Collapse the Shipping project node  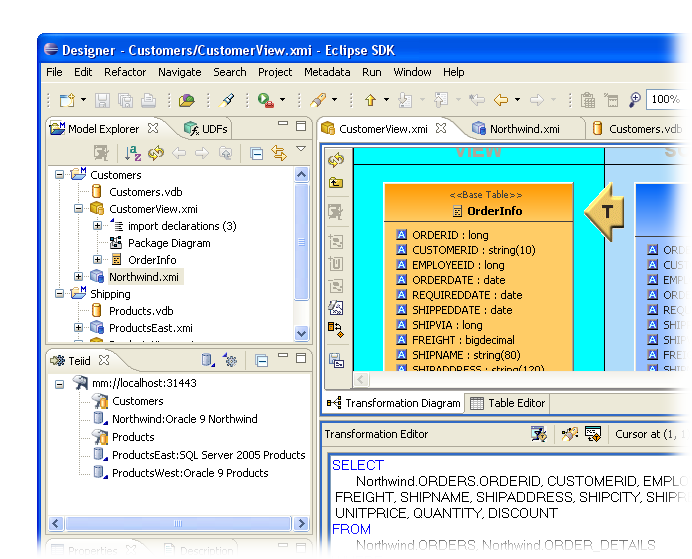tap(59, 293)
